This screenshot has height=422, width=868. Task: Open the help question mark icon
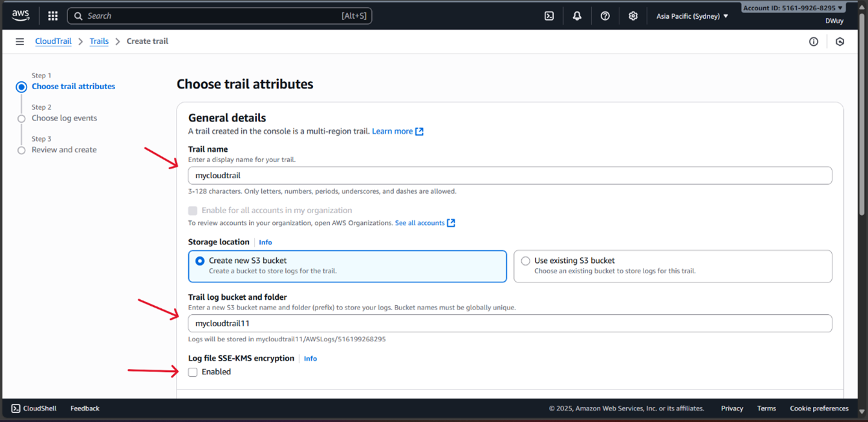605,16
